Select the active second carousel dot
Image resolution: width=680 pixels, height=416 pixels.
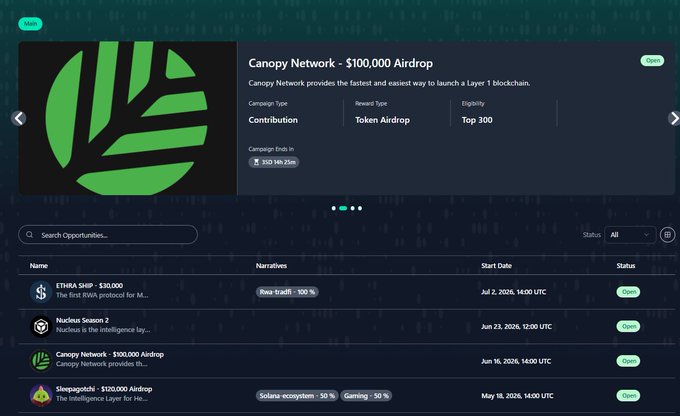343,208
